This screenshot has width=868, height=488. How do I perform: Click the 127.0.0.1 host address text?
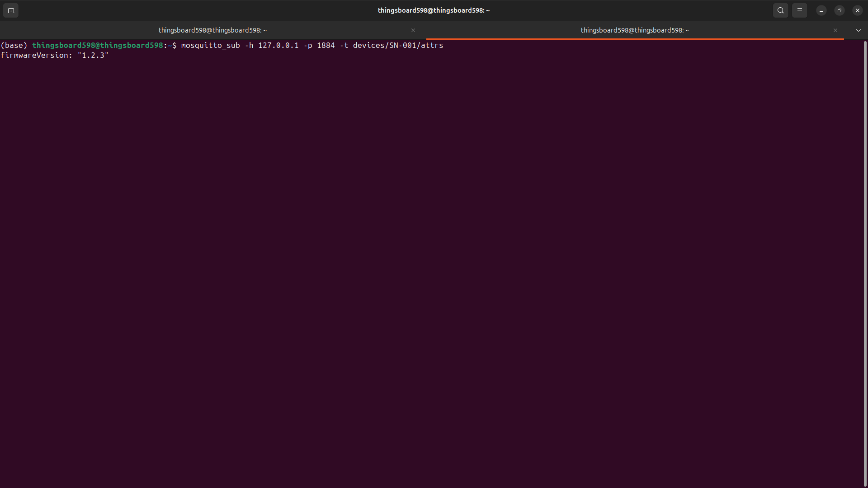pos(278,45)
